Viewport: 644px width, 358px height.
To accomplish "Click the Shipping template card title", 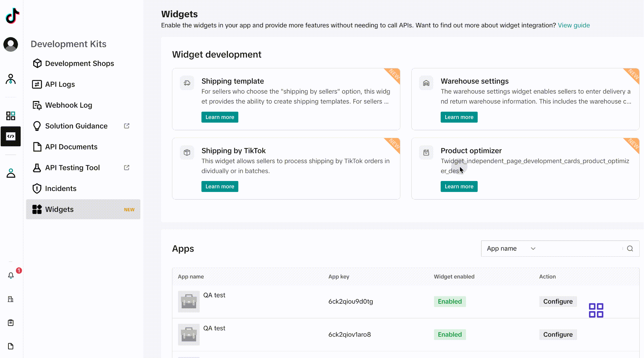I will click(232, 81).
